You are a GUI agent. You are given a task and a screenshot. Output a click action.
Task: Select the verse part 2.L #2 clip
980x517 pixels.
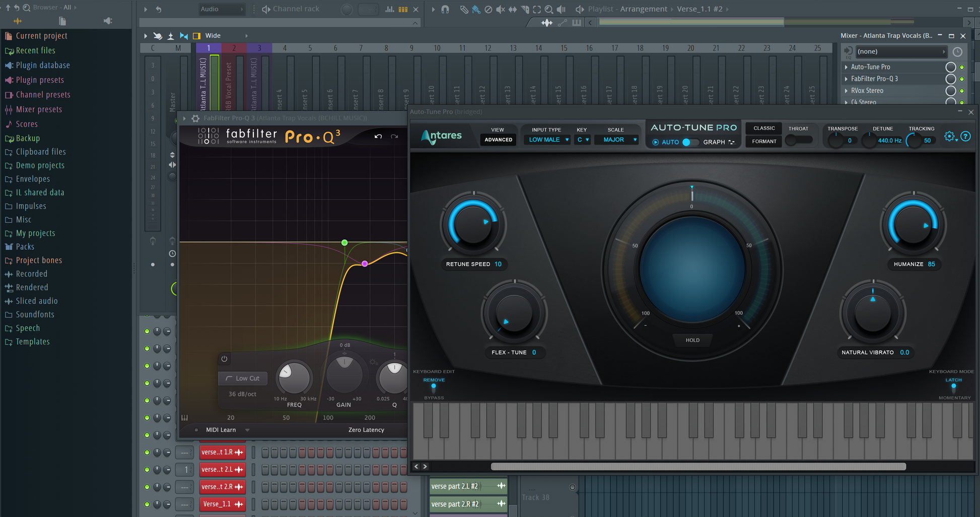(x=461, y=486)
